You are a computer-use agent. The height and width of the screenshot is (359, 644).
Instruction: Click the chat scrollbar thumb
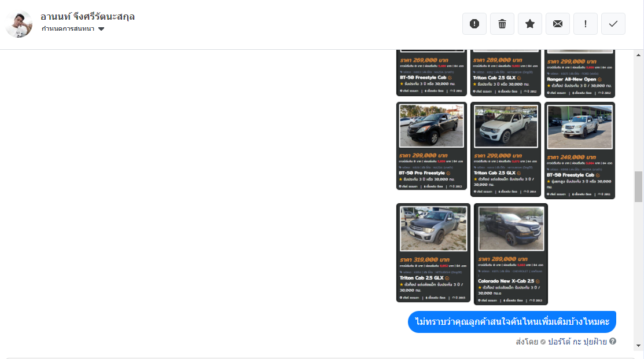[x=638, y=186]
